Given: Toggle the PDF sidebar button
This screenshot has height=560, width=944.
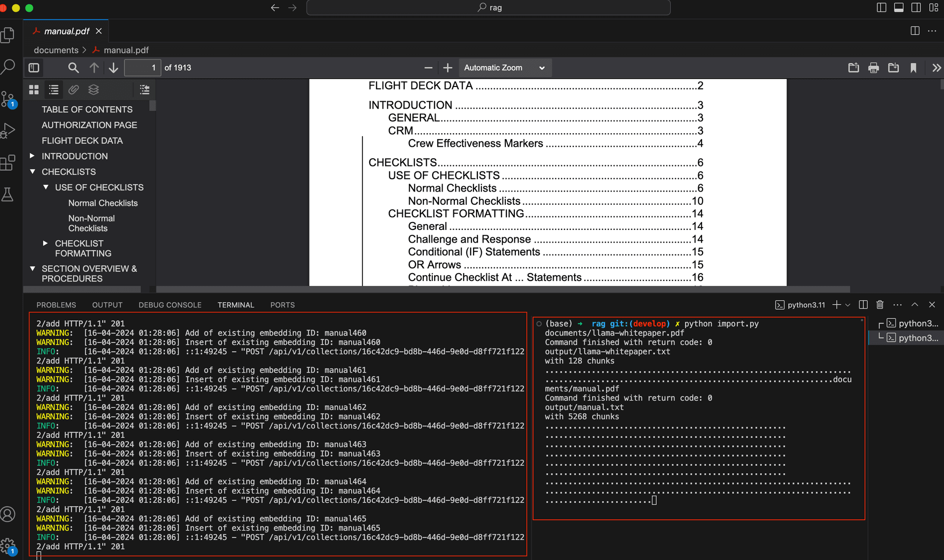Looking at the screenshot, I should click(34, 68).
